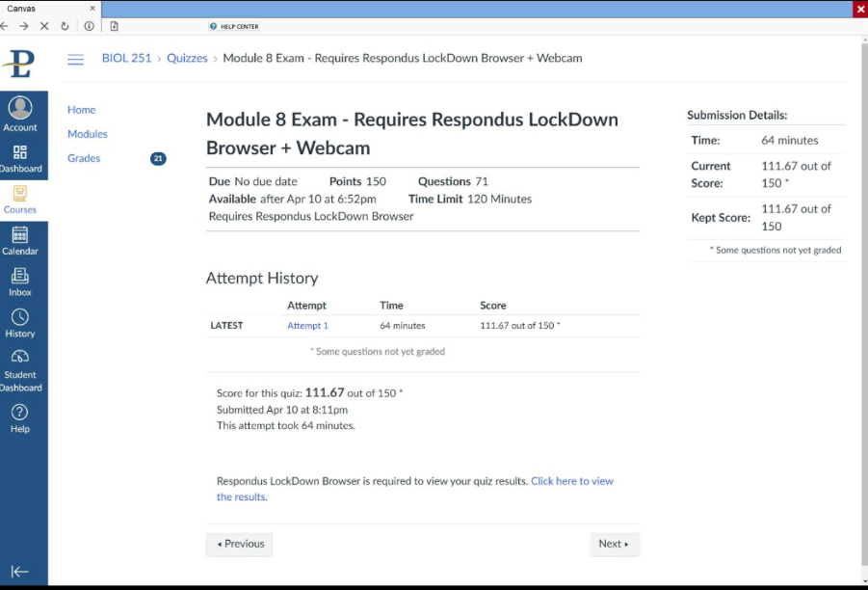Image resolution: width=868 pixels, height=590 pixels.
Task: Toggle the course navigation hamburger menu
Action: pos(75,59)
